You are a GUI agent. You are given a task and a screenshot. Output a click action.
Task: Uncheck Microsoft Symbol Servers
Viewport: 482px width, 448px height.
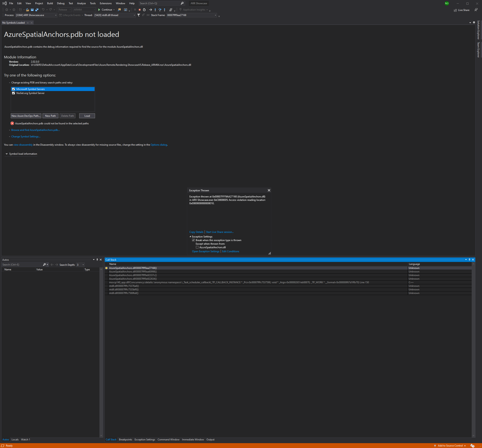[13, 89]
